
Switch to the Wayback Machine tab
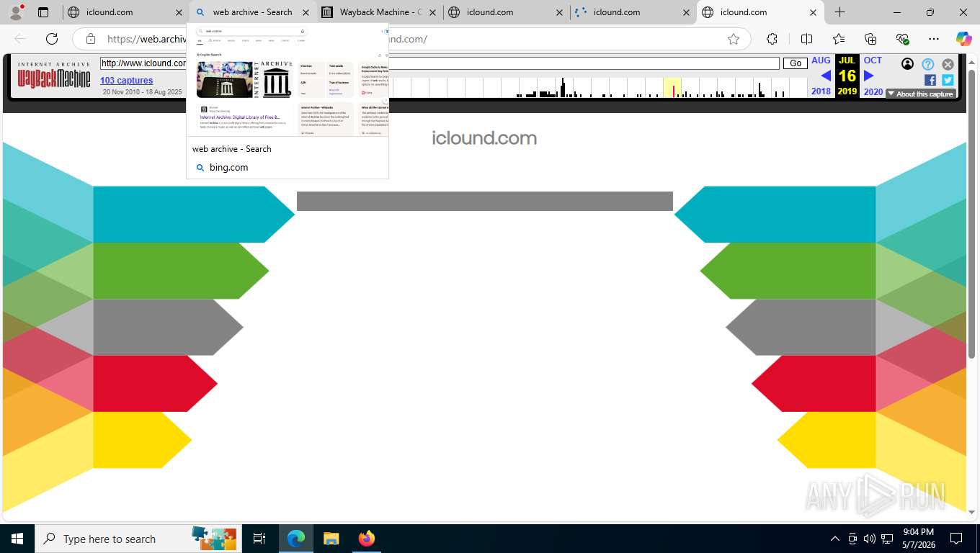(x=380, y=12)
